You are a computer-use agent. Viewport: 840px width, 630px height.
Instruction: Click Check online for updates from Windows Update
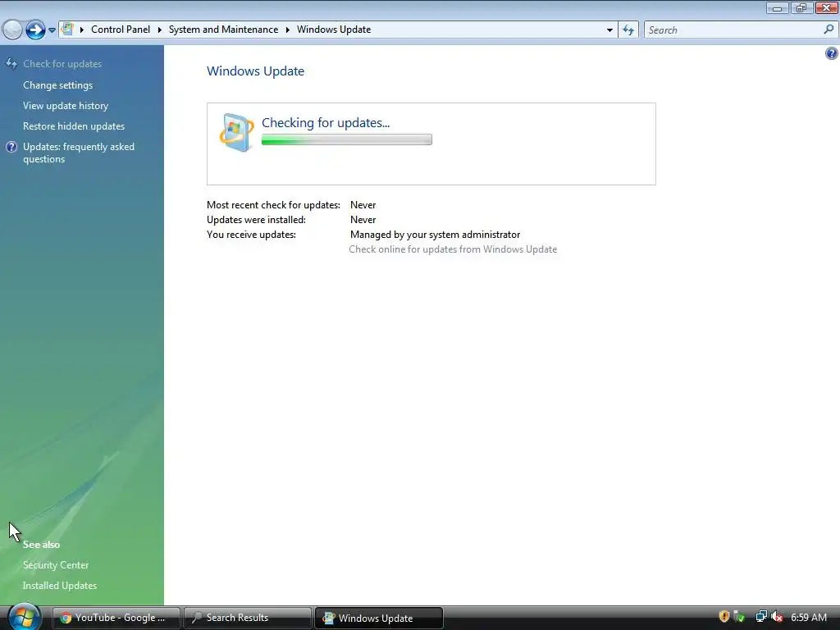453,249
